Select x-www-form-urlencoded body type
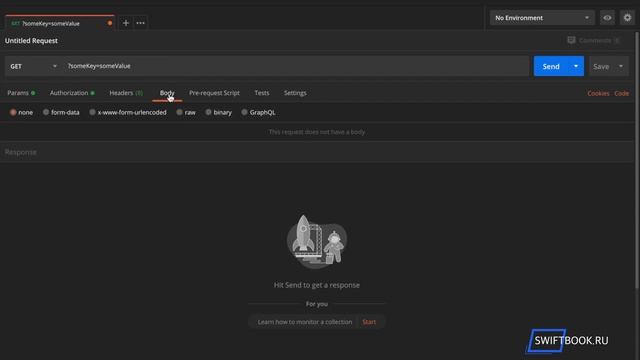640x360 pixels. (92, 112)
